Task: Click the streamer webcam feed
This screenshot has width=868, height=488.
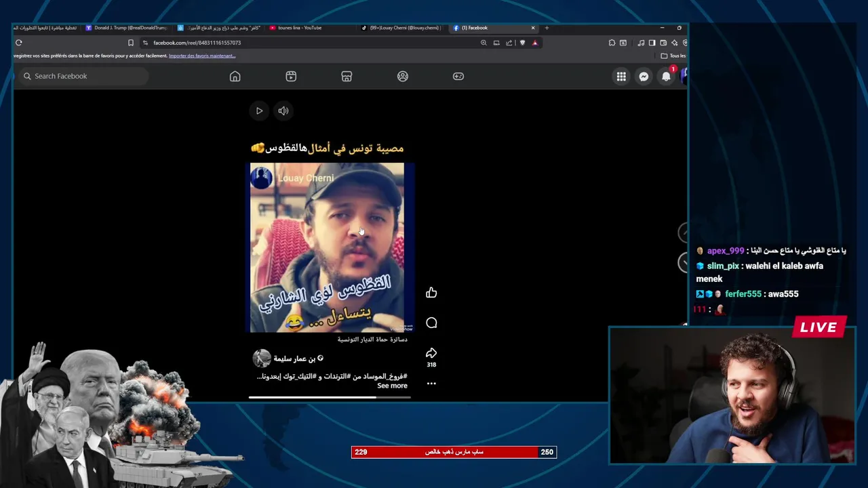Action: click(x=732, y=396)
